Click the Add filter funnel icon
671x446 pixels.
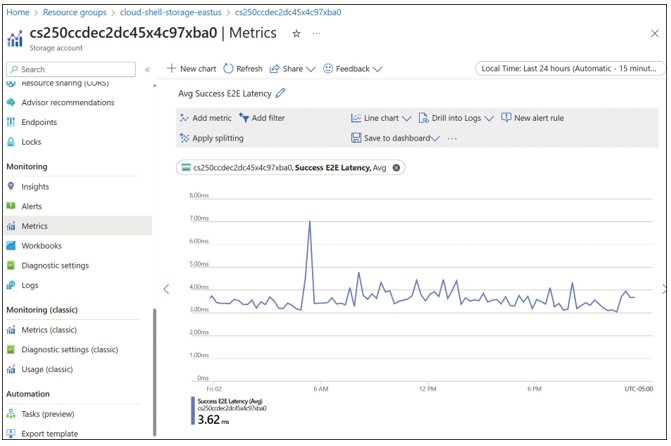click(x=244, y=118)
